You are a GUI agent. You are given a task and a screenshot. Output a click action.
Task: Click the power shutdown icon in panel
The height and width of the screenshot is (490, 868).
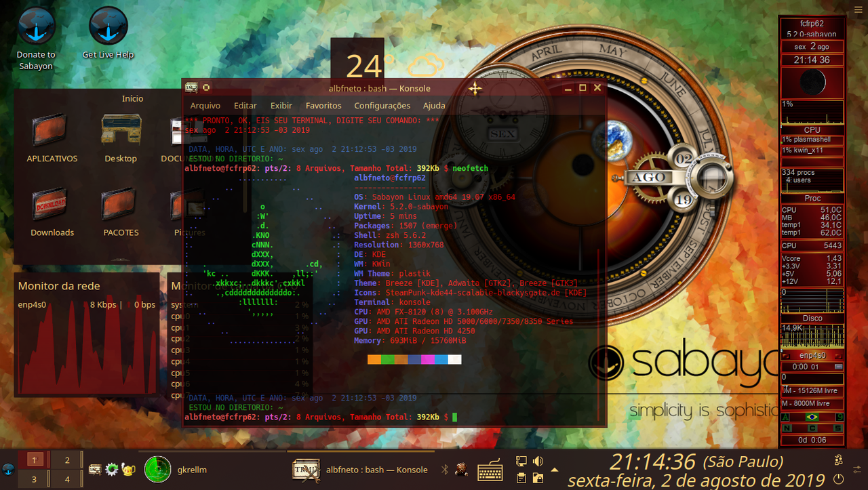point(839,478)
